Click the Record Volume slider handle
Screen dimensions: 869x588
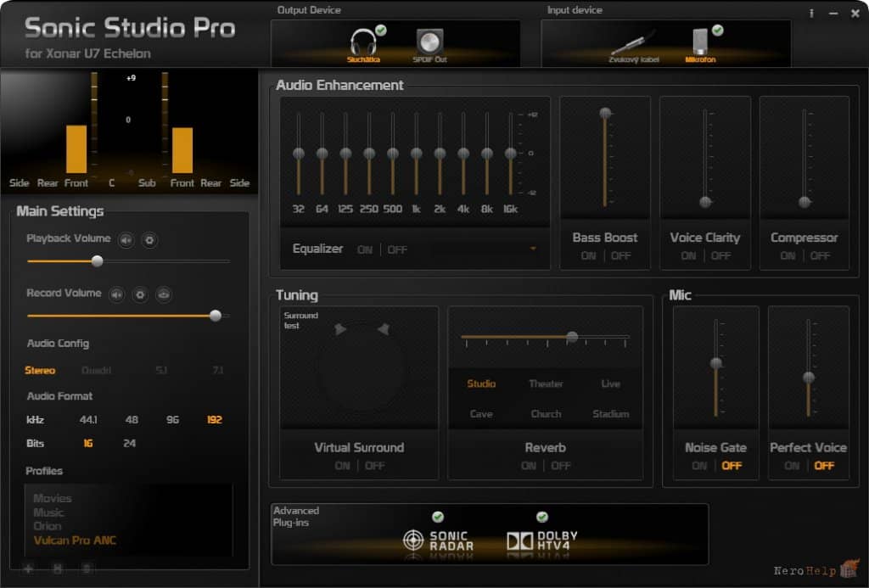pyautogui.click(x=216, y=316)
